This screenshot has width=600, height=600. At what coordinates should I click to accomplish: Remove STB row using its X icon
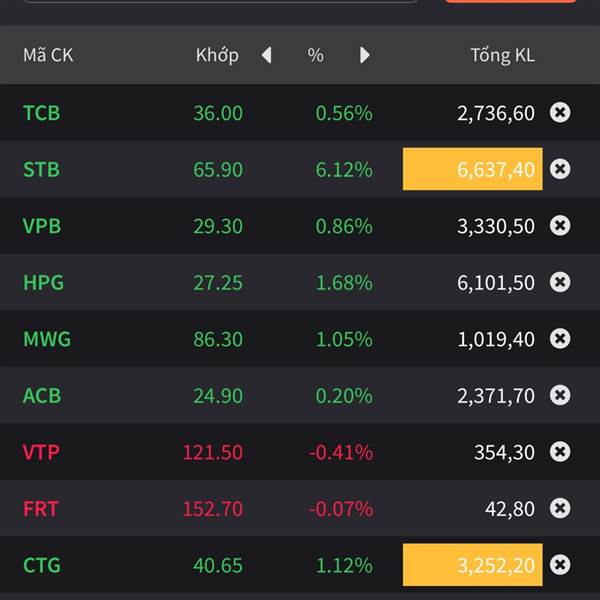pos(560,169)
